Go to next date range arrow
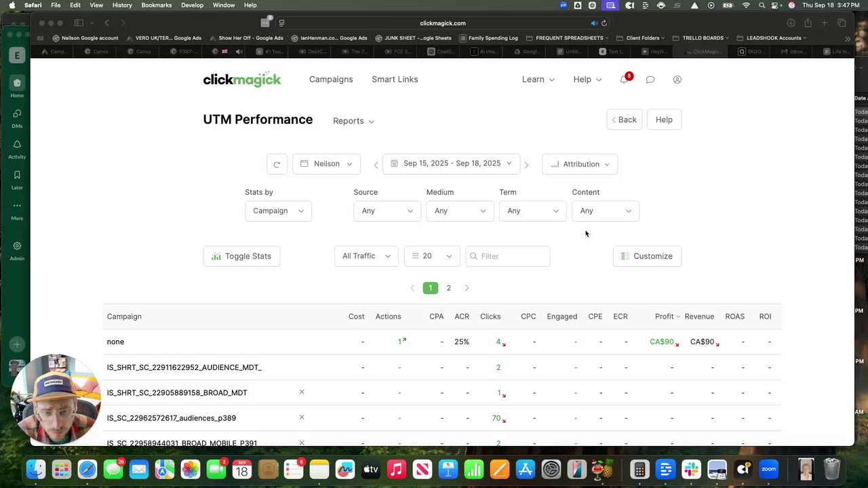The image size is (868, 488). (x=526, y=165)
